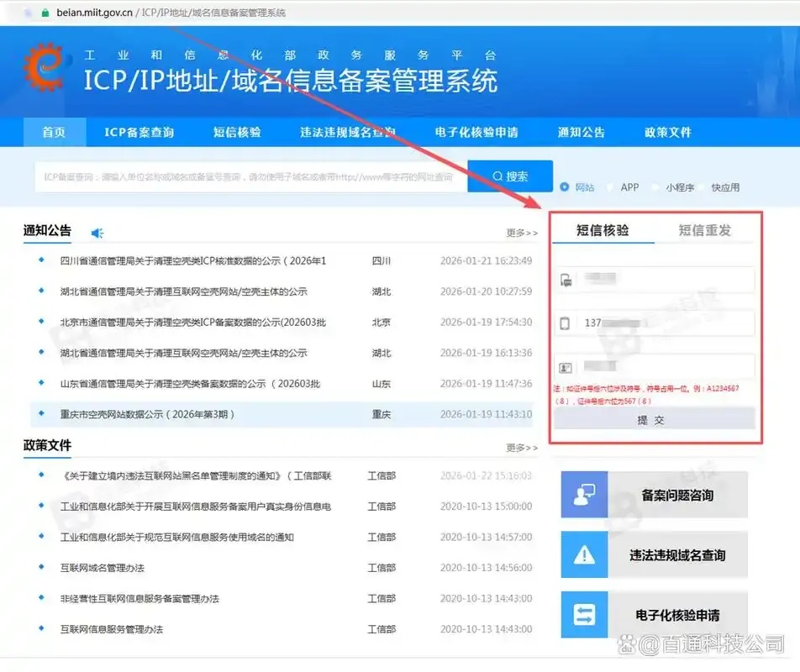The image size is (800, 672).
Task: Click the address bar URL beian.miit.gov.cn
Action: (x=94, y=13)
